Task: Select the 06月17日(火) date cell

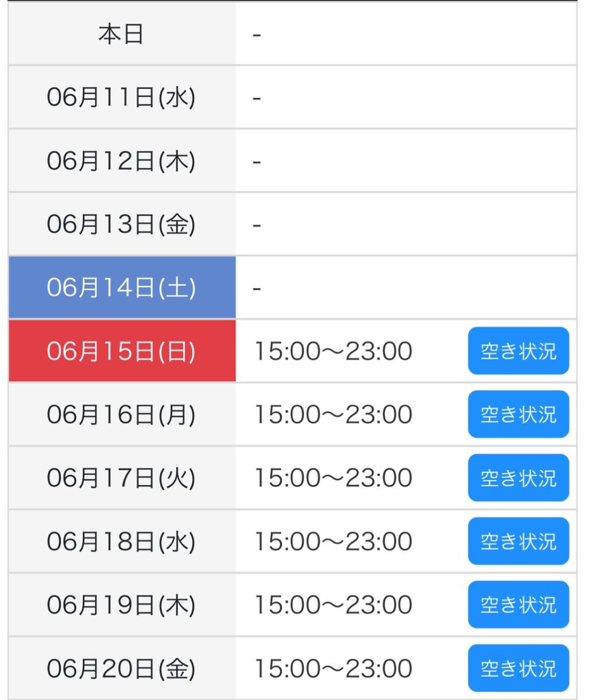Action: (122, 478)
